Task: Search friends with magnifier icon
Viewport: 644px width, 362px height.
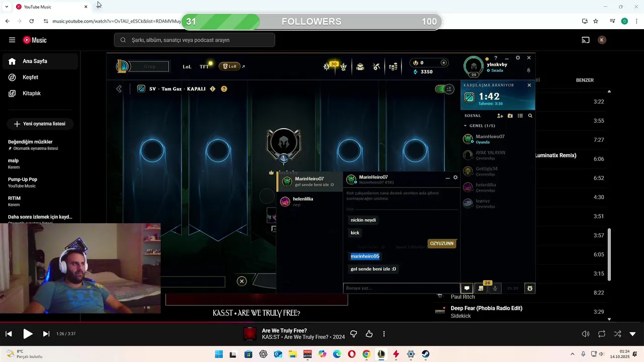Action: (x=530, y=116)
